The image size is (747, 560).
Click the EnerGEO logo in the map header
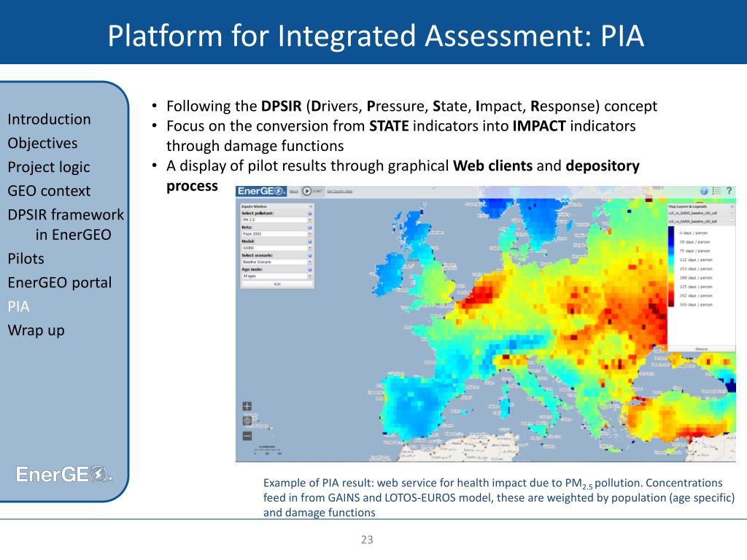(x=261, y=191)
